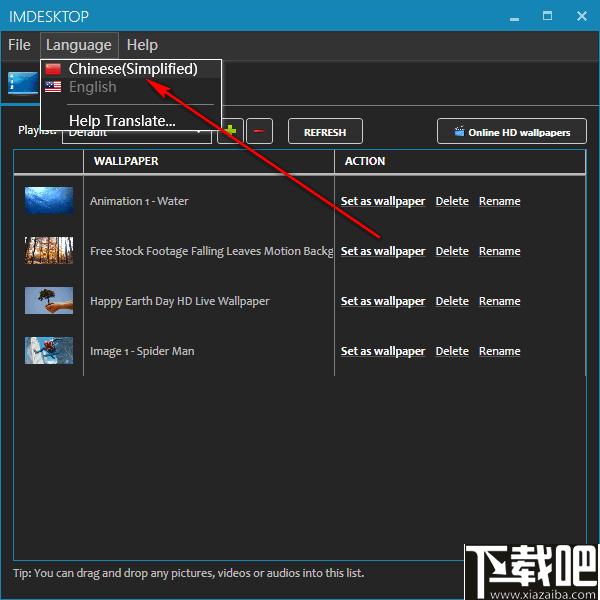Set Falling Leaves footage as wallpaper
The image size is (600, 600).
(383, 251)
